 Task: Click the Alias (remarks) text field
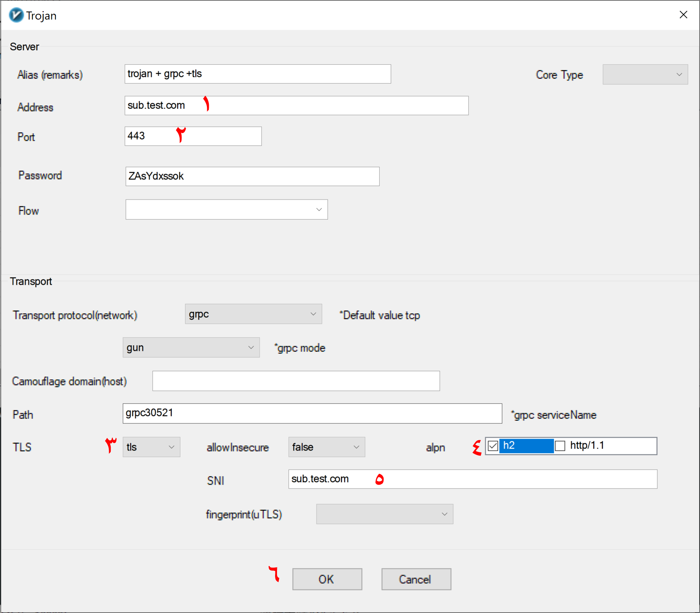[x=257, y=74]
